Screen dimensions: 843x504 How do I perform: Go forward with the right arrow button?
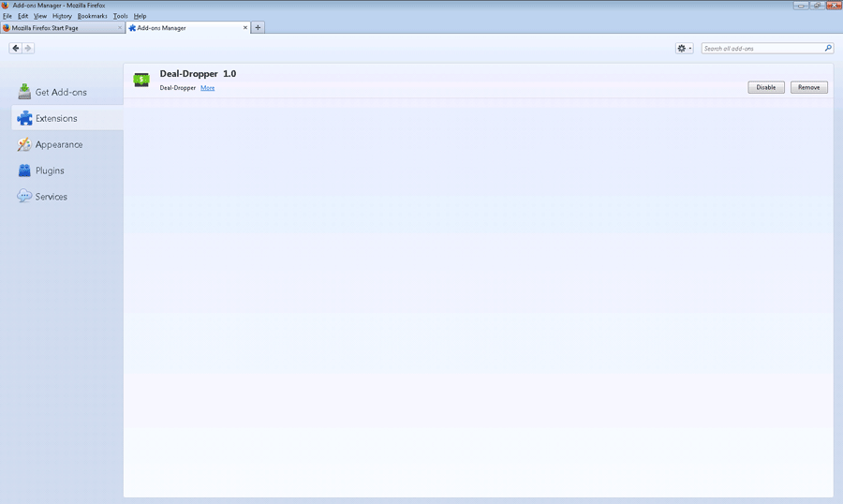(x=28, y=48)
